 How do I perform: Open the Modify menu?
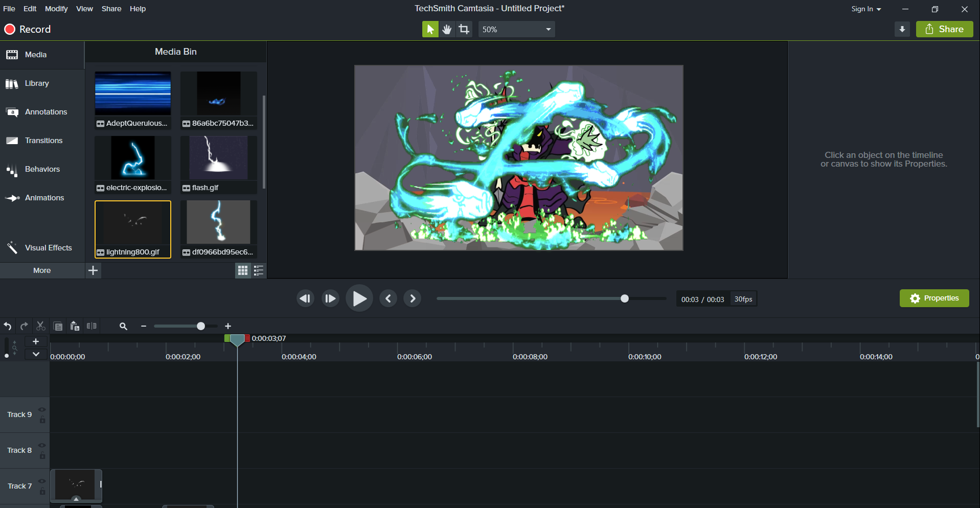(56, 9)
